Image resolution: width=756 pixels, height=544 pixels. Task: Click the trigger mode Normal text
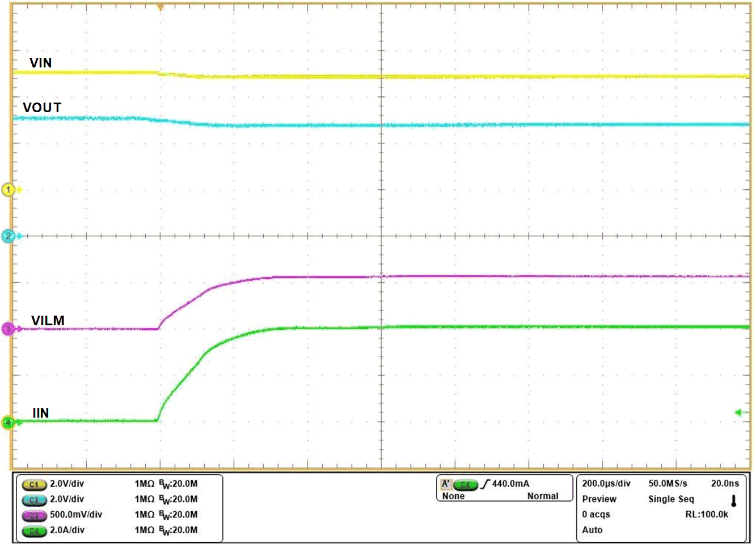tap(543, 496)
